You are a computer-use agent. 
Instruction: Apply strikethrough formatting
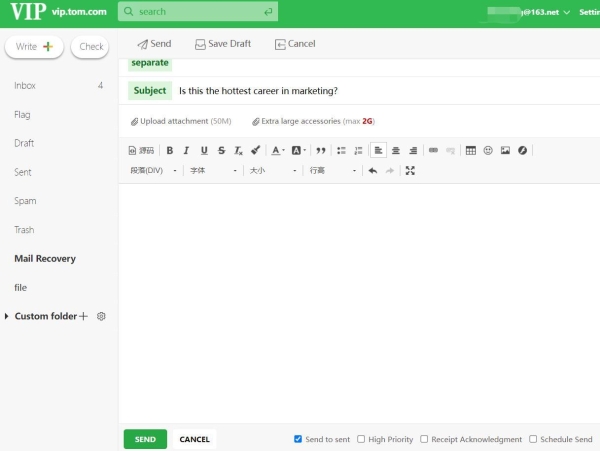point(221,151)
